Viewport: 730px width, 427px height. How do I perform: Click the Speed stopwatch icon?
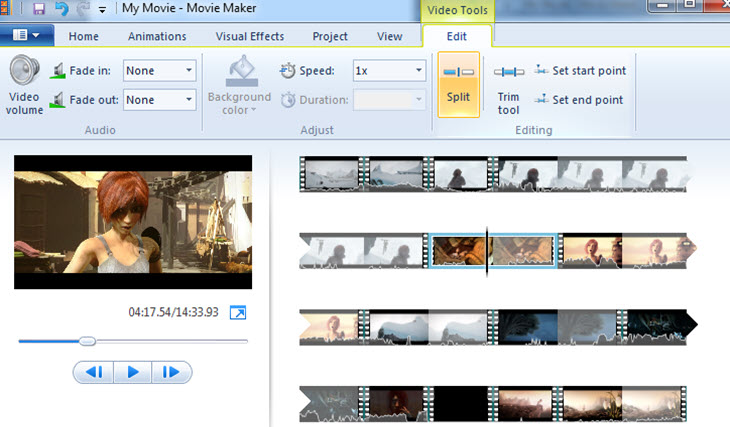tap(288, 71)
